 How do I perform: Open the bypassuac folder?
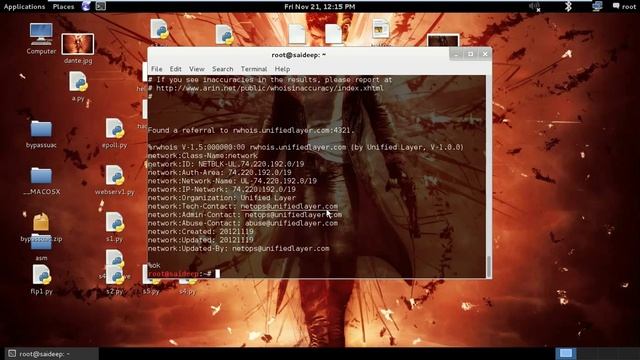[x=41, y=134]
